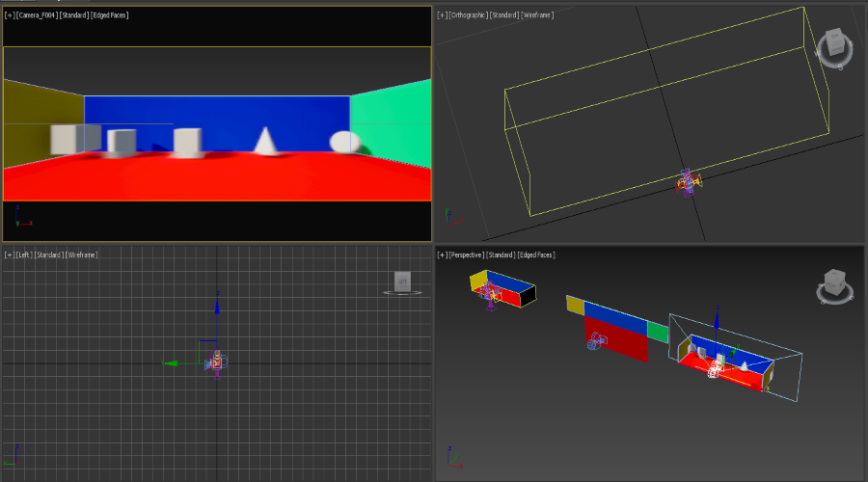This screenshot has height=482, width=868.
Task: Click the ViewCube in the Orthographic viewport
Action: coord(835,43)
